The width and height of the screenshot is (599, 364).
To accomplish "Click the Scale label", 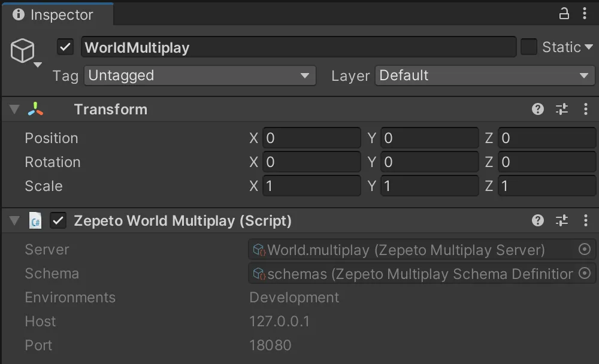I will click(x=44, y=186).
